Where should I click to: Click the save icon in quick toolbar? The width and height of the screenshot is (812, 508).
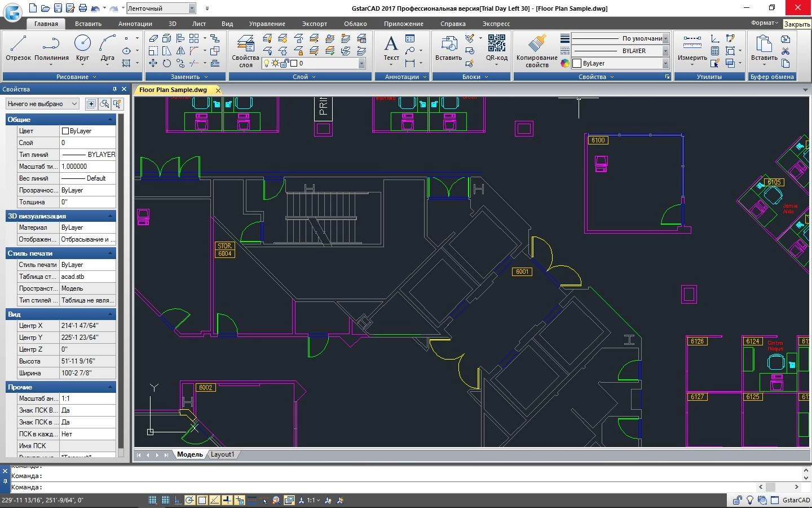click(x=58, y=8)
